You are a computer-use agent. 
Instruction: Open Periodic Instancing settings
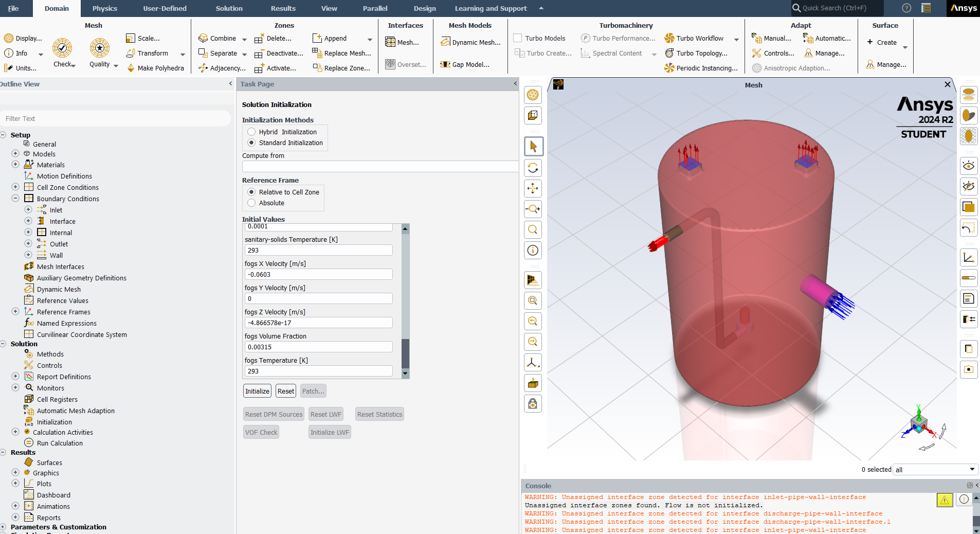(x=701, y=68)
